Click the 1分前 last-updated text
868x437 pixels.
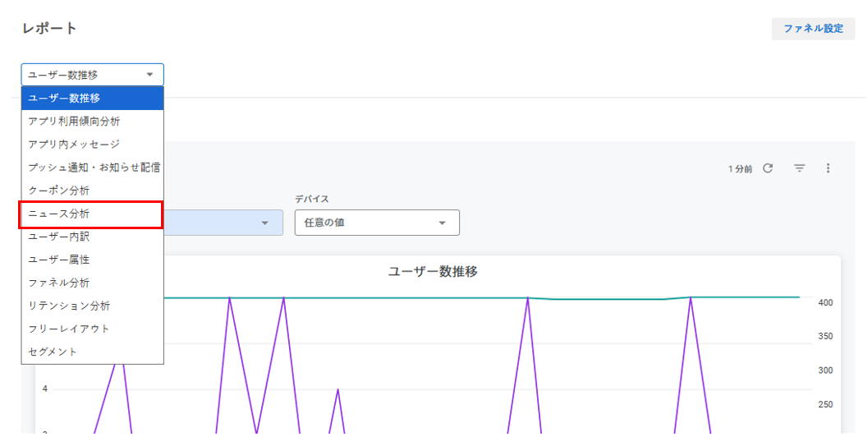[x=740, y=169]
